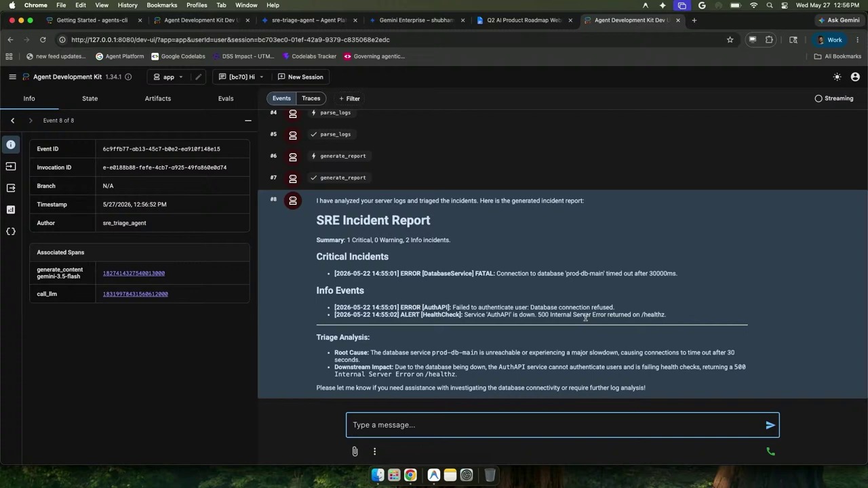868x488 pixels.
Task: Select the curly braces icon in sidebar
Action: (x=11, y=231)
